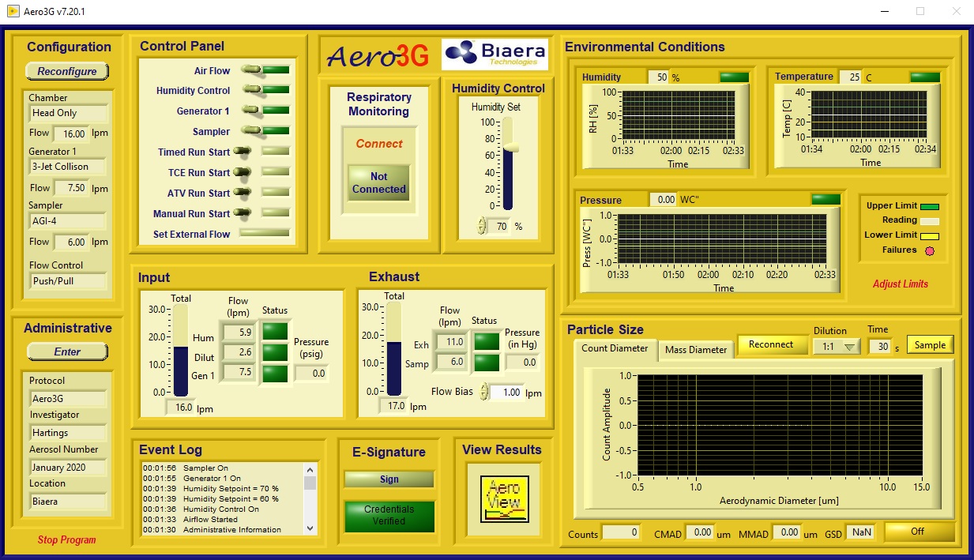Click the Aerosol Number January 2020 field
974x560 pixels.
(x=67, y=467)
